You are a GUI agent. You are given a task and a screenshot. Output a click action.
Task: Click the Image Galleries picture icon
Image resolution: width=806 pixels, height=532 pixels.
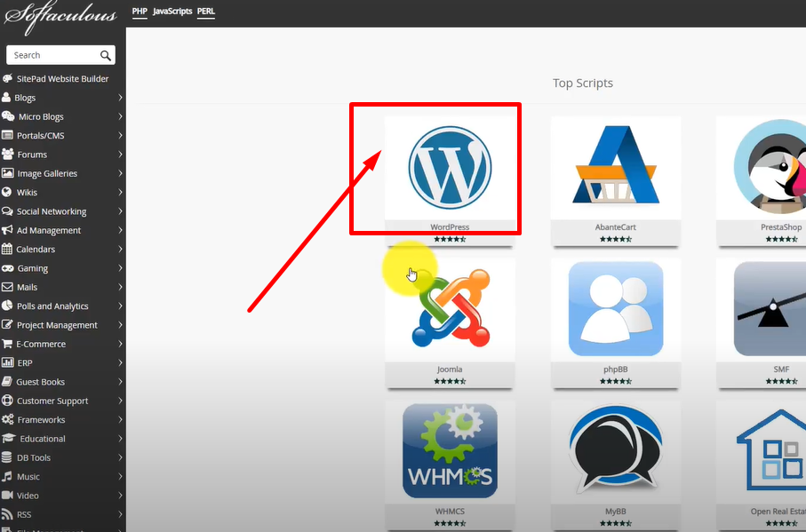[8, 173]
